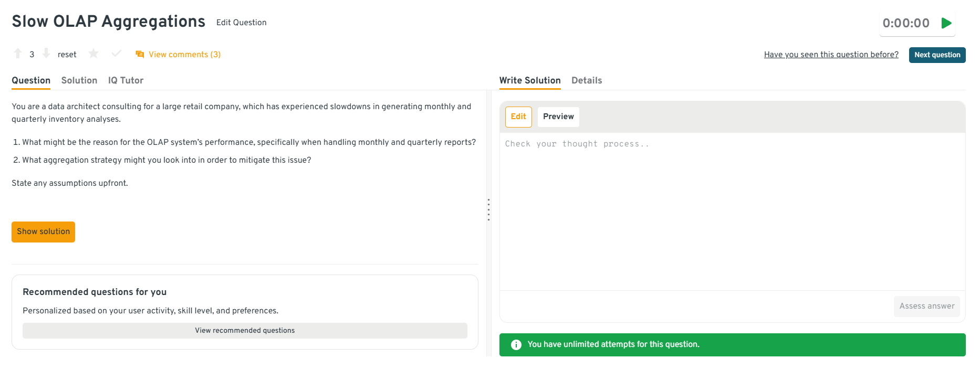Switch to the Solution tab

pos(79,80)
